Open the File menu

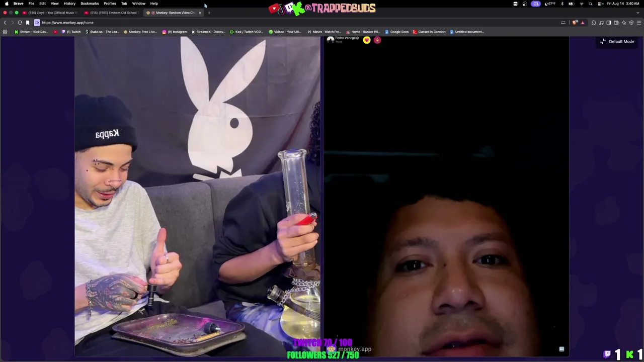31,4
